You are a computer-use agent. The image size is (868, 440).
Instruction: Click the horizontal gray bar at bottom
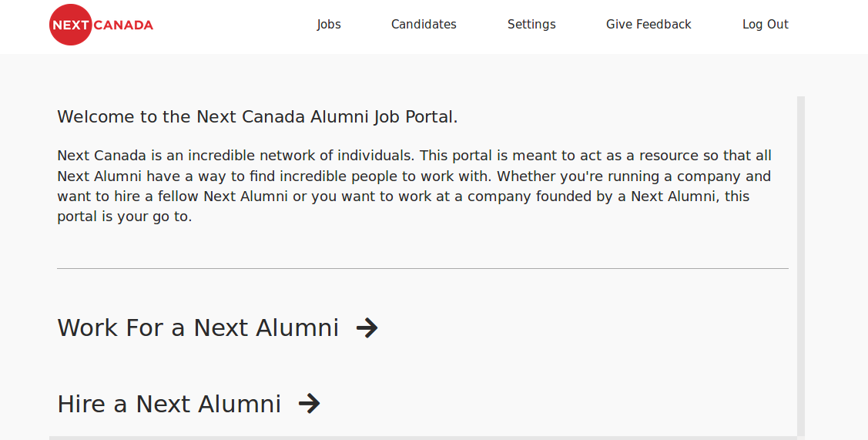click(424, 438)
